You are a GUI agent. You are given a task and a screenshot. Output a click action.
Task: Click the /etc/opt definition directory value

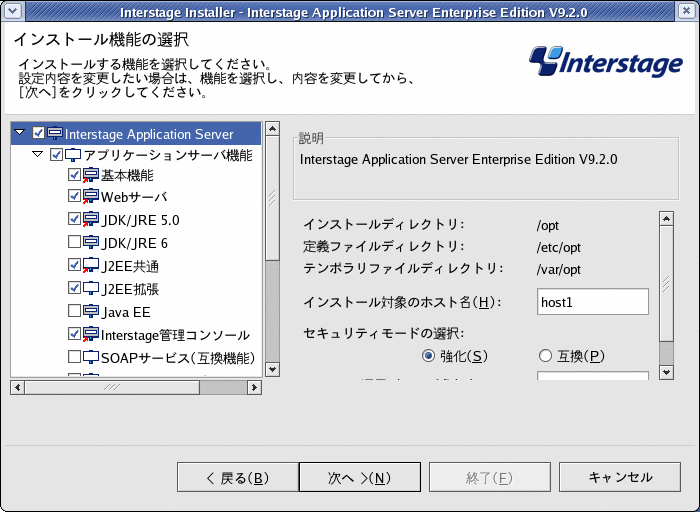(x=558, y=247)
